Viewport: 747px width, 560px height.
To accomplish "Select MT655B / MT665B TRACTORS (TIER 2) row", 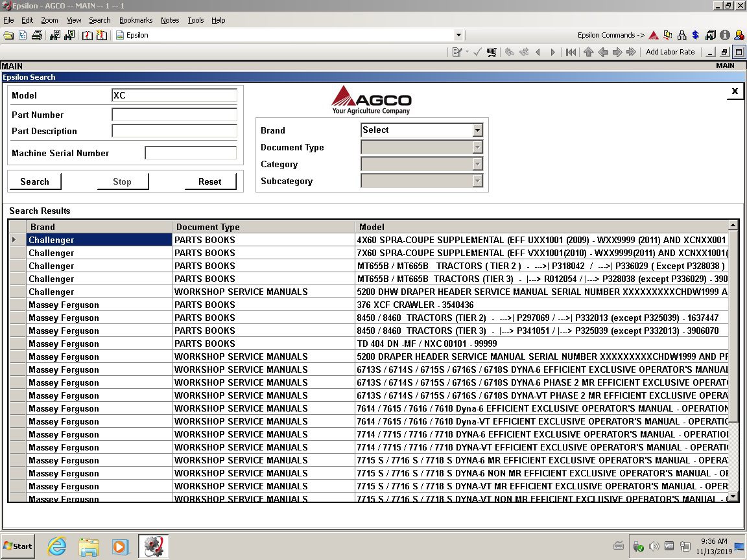I will pos(369,266).
